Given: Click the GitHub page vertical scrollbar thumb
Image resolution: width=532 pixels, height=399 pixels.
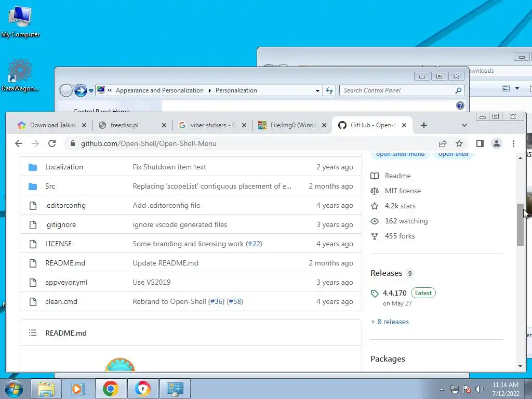Looking at the screenshot, I should point(520,224).
